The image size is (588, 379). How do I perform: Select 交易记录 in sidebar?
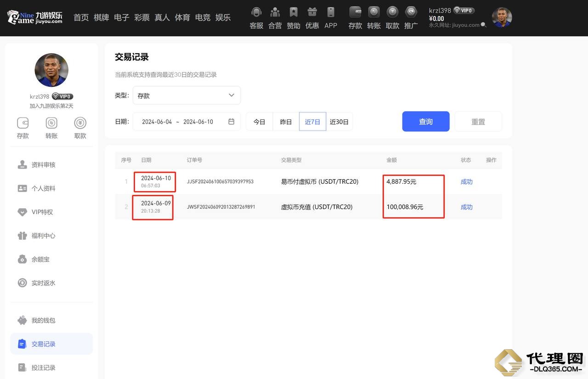tap(51, 344)
